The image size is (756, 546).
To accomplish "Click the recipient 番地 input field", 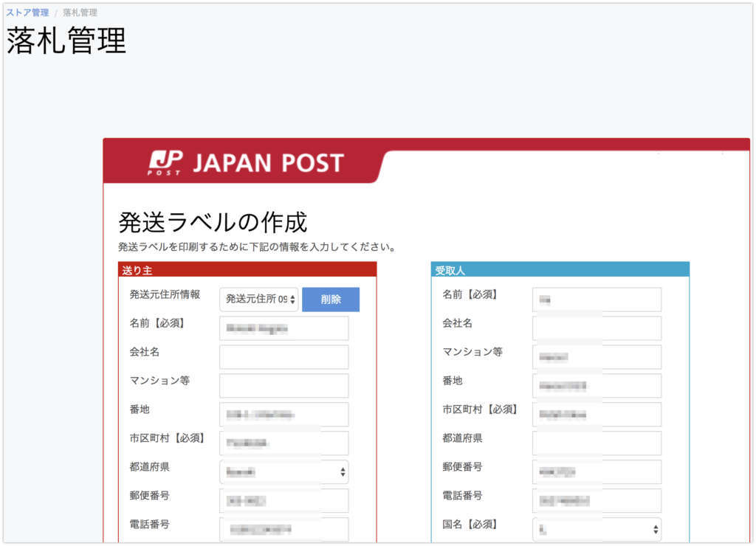I will 597,386.
